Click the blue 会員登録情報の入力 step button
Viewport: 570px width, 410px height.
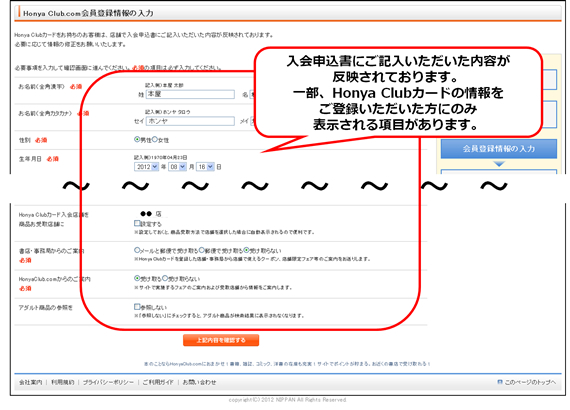tap(499, 149)
